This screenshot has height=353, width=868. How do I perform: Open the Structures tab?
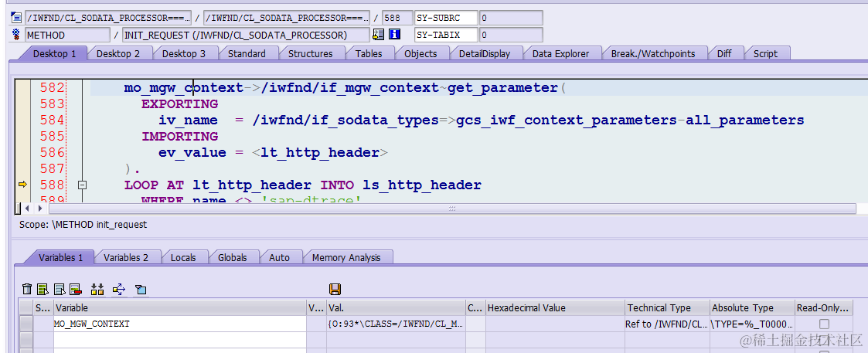click(x=310, y=53)
